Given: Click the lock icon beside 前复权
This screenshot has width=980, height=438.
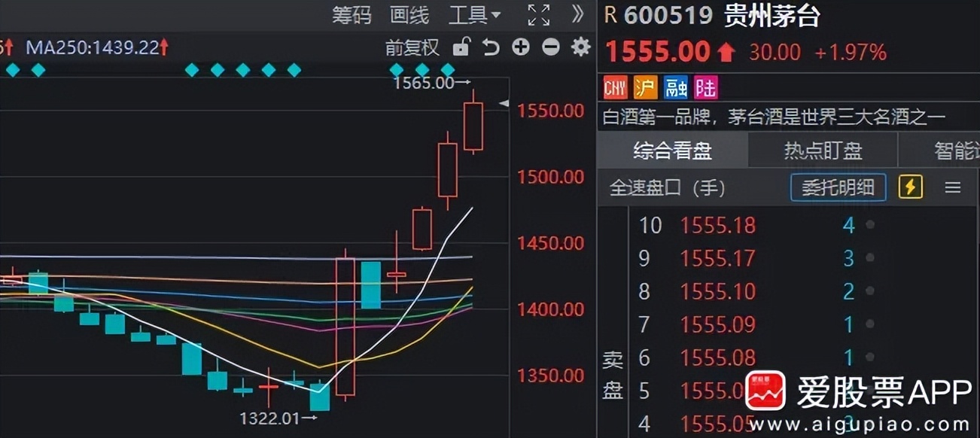Looking at the screenshot, I should pyautogui.click(x=461, y=47).
